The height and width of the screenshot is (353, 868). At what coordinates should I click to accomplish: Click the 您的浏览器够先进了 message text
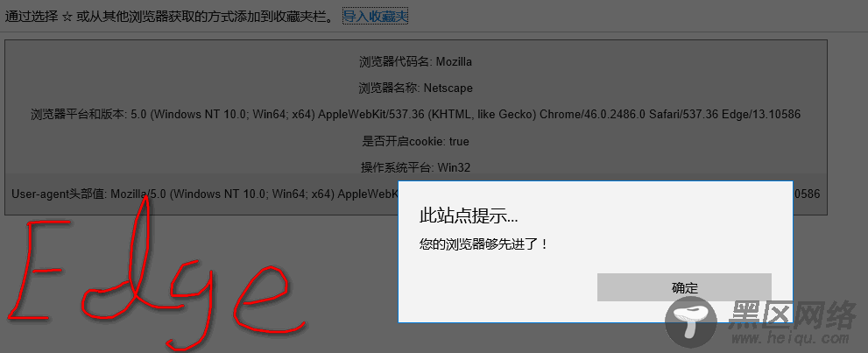483,244
